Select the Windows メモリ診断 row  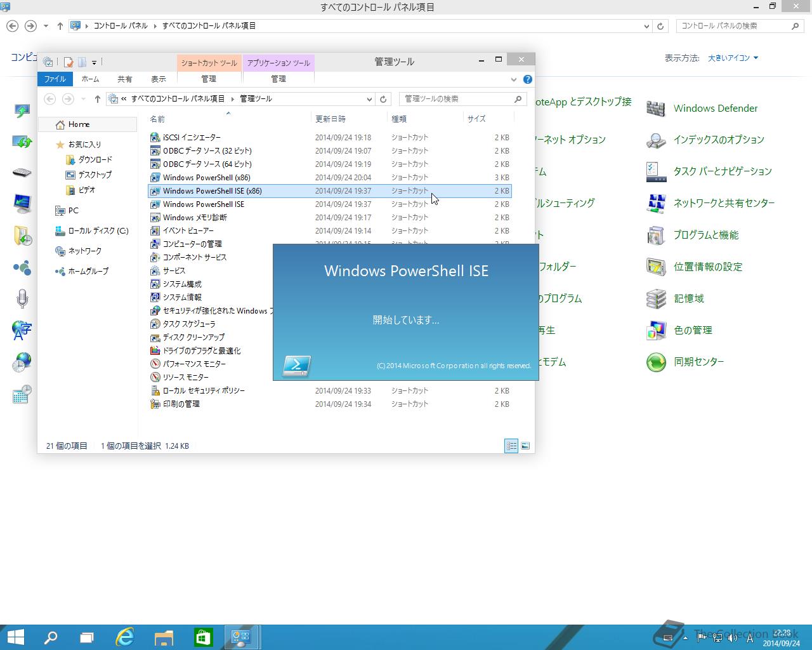(x=330, y=217)
